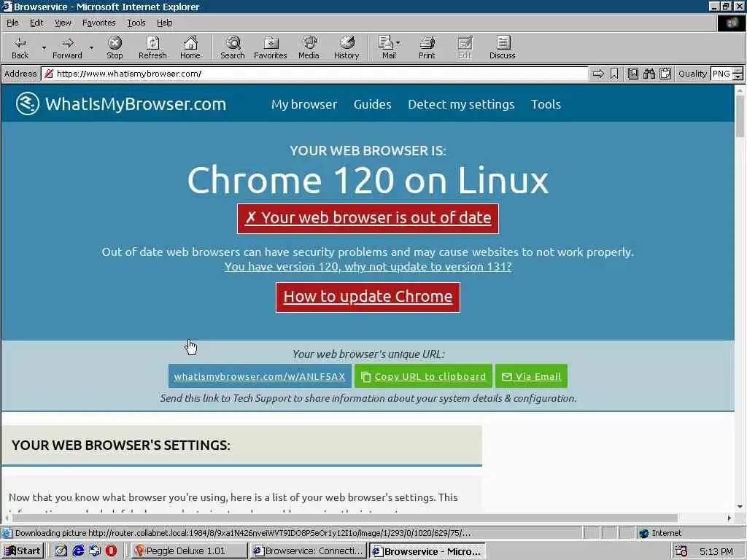
Task: Open the Media pane
Action: (309, 47)
